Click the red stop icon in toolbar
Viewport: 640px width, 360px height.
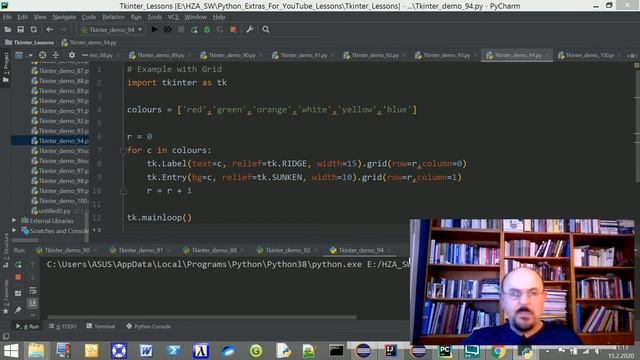[233, 29]
